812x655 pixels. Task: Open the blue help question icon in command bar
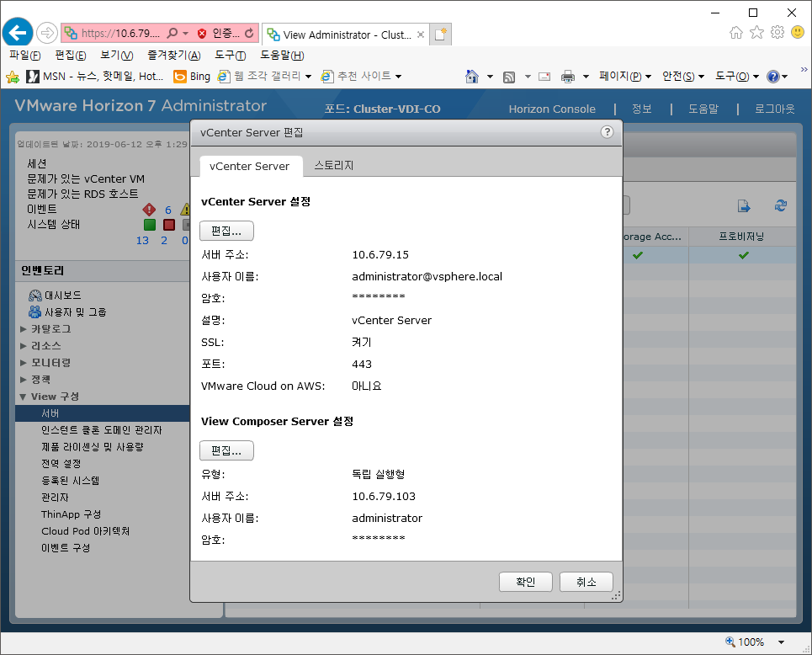[773, 77]
